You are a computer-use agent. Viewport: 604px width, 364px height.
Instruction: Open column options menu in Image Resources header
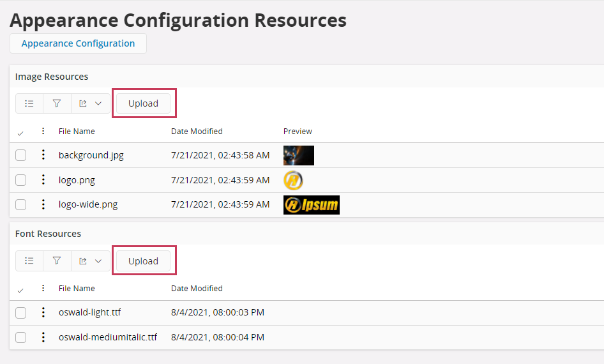pyautogui.click(x=43, y=131)
